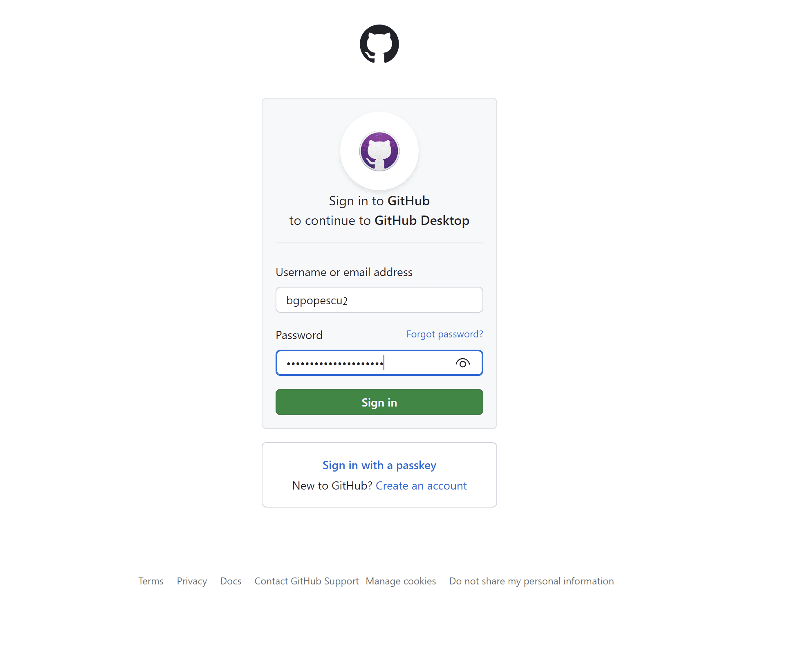Choose Sign in with a passkey
812x647 pixels.
point(379,465)
